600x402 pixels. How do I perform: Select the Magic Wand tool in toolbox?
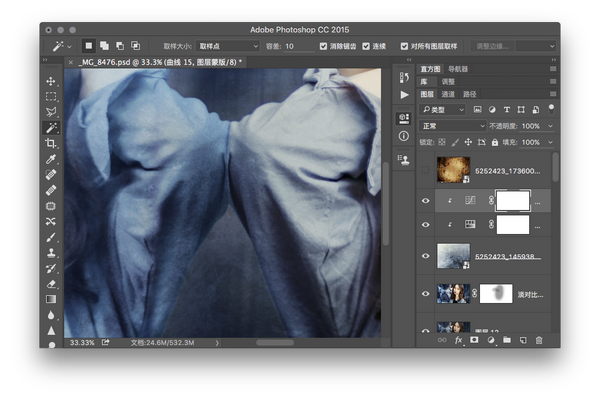[51, 128]
